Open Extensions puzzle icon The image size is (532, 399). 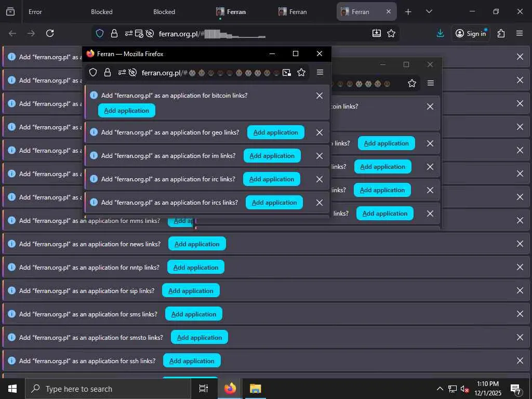pyautogui.click(x=501, y=33)
